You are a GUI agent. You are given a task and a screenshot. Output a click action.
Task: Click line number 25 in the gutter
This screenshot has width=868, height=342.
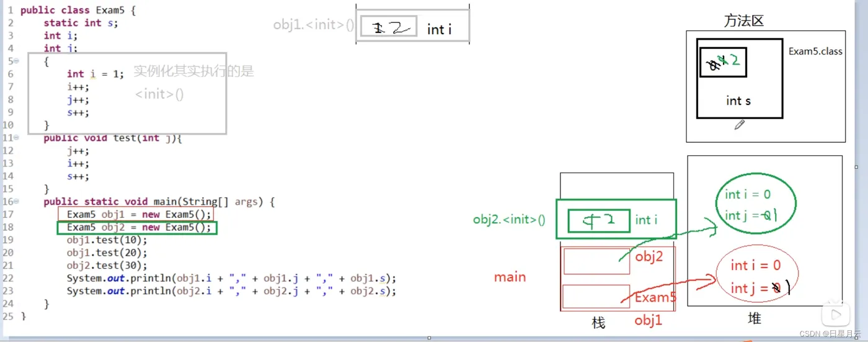pos(7,317)
